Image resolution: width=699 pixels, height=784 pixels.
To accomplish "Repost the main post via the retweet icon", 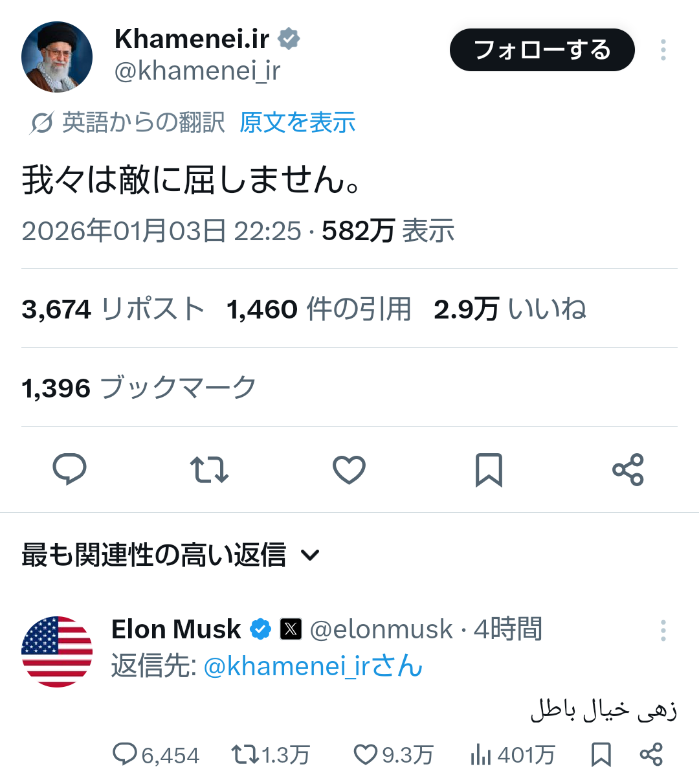I will pyautogui.click(x=209, y=469).
